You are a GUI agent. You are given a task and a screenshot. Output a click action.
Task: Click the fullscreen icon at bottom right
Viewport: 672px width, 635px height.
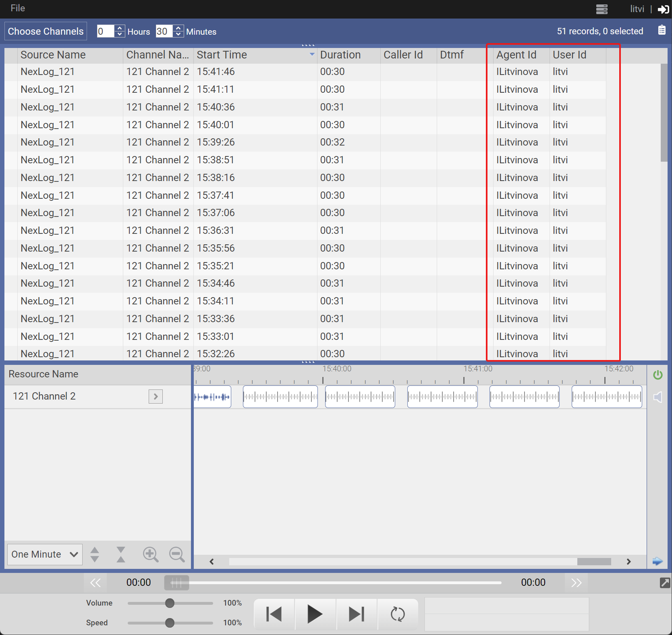(665, 583)
